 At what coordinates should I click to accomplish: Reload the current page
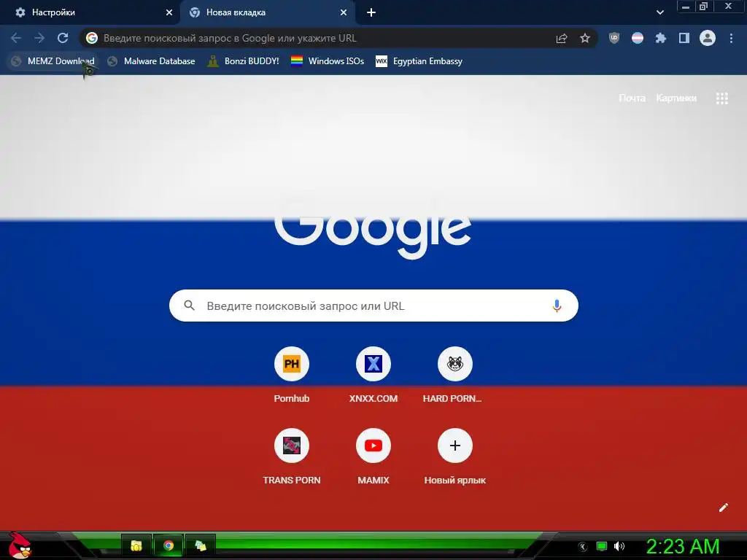tap(63, 38)
